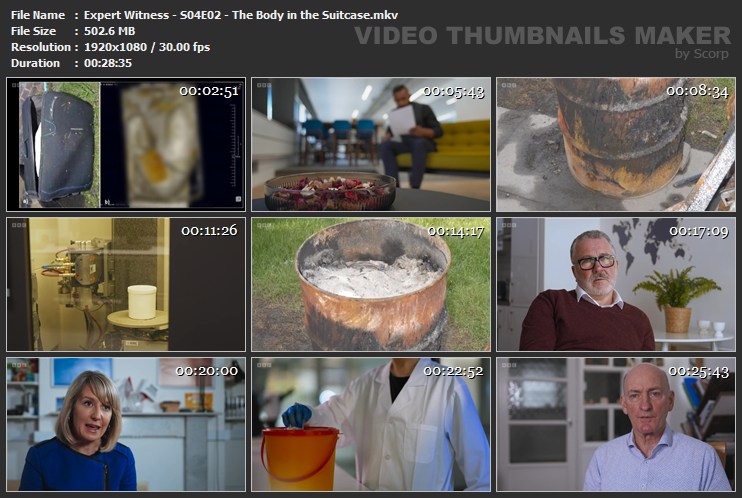This screenshot has width=742, height=498.
Task: Click the 00:20:00 timestamp
Action: pos(207,371)
